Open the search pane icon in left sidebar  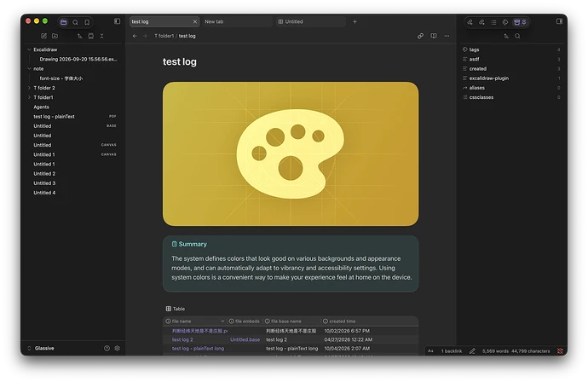[x=75, y=22]
